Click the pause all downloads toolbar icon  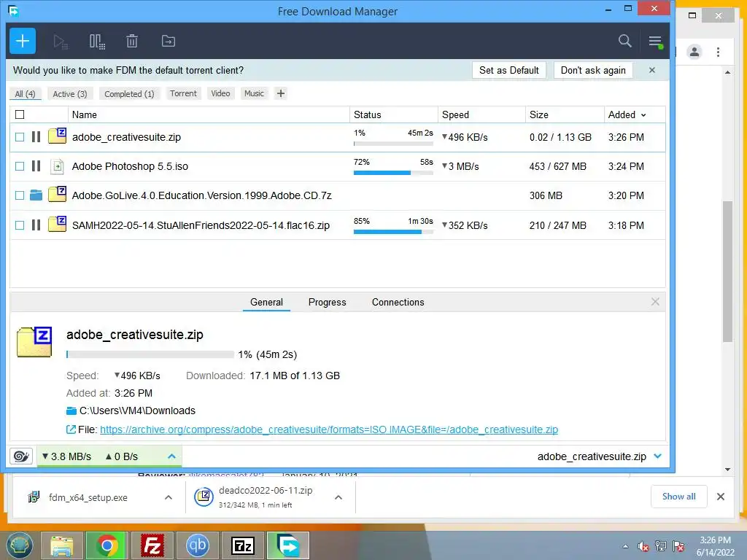click(x=97, y=42)
